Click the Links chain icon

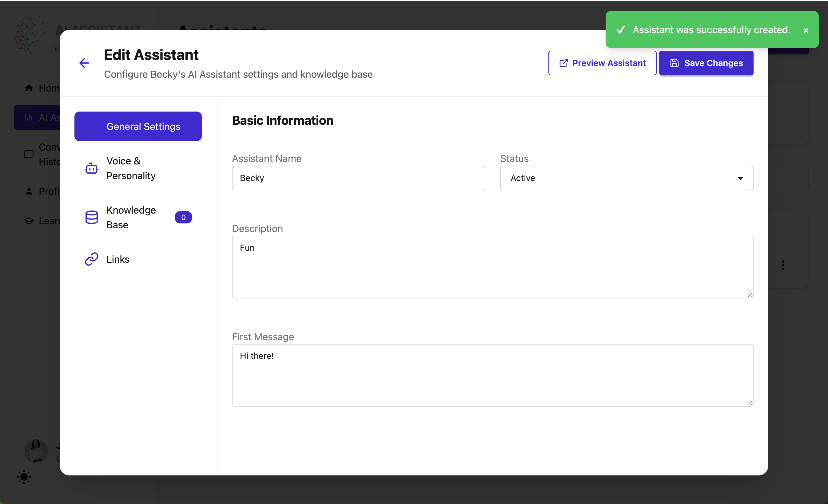tap(91, 259)
